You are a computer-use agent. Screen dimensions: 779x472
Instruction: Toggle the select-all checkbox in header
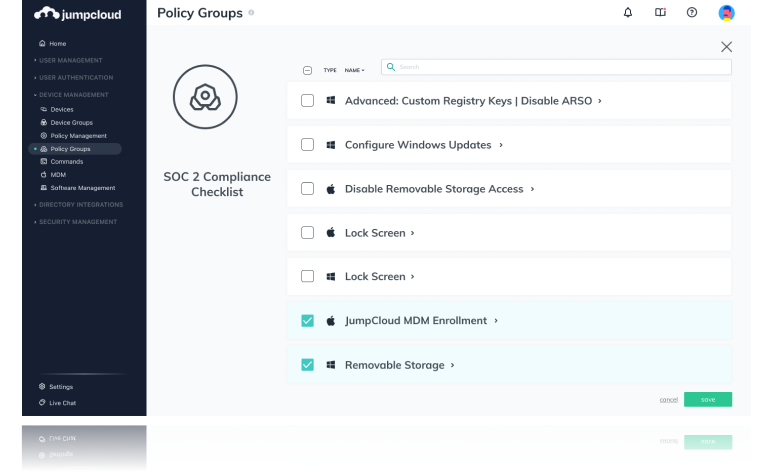307,70
